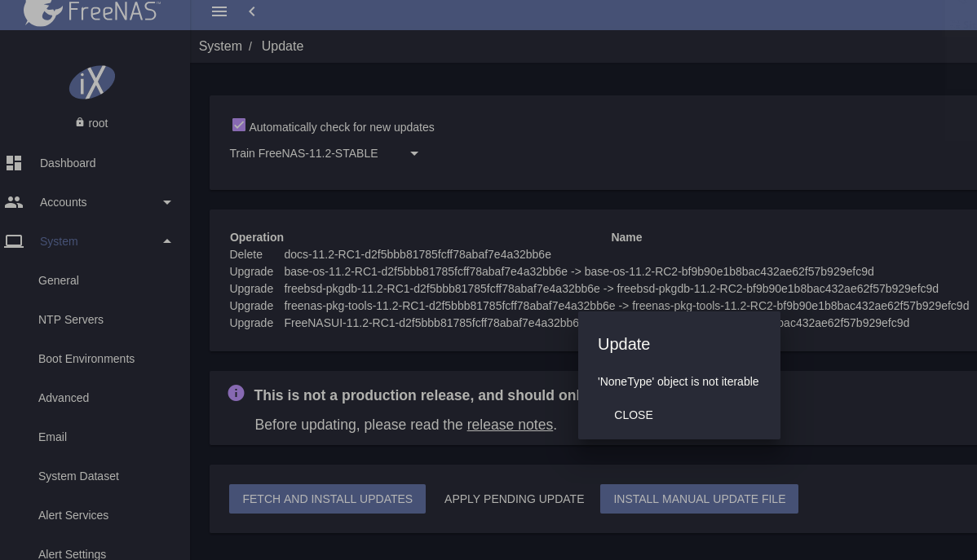Click Fetch and Install Updates button
The image size is (977, 560).
[327, 499]
